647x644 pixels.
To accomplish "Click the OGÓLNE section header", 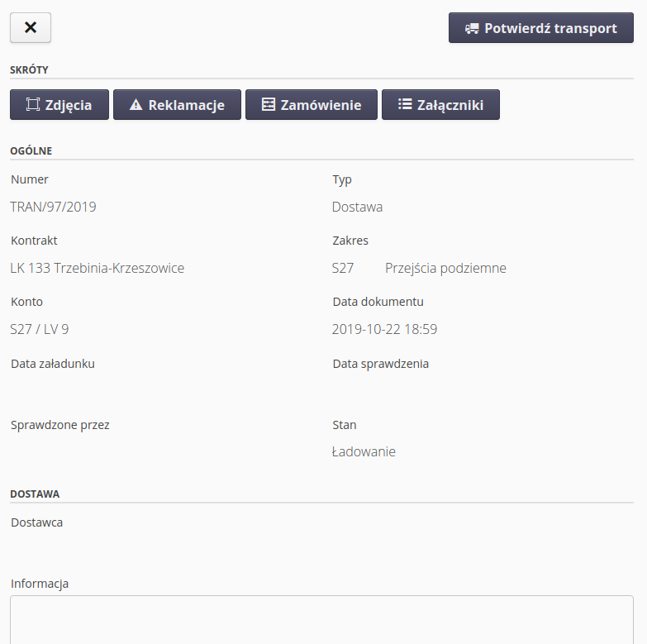I will coord(31,150).
